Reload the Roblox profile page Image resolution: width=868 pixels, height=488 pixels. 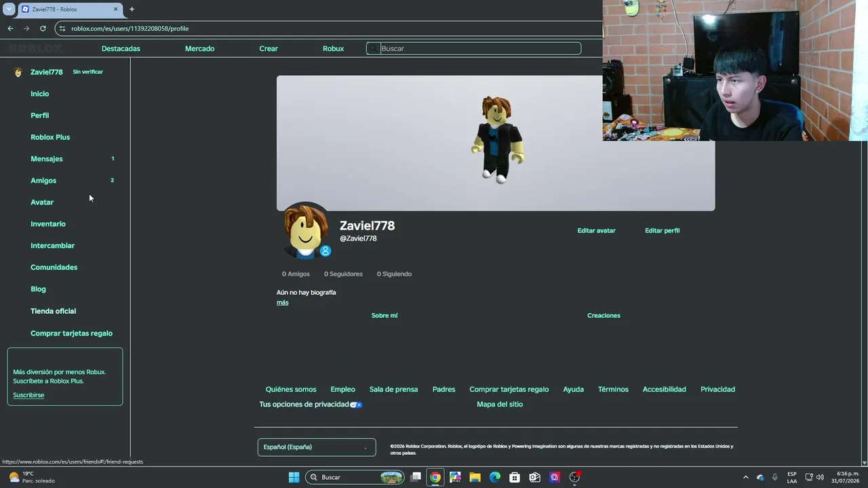pyautogui.click(x=43, y=28)
